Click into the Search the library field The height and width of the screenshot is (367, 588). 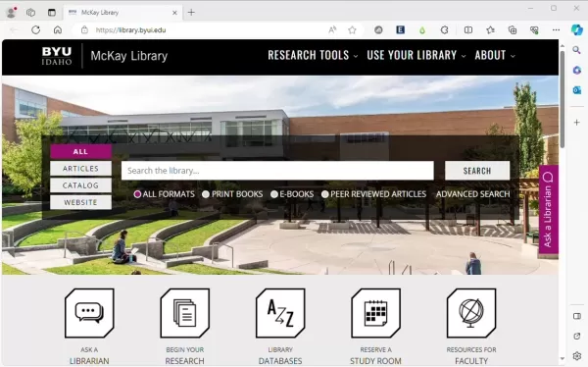277,171
